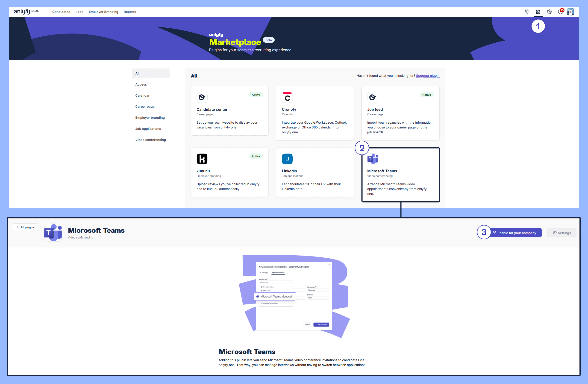Click large Microsoft Teams logo in detail header
Image resolution: width=588 pixels, height=384 pixels.
(x=53, y=233)
